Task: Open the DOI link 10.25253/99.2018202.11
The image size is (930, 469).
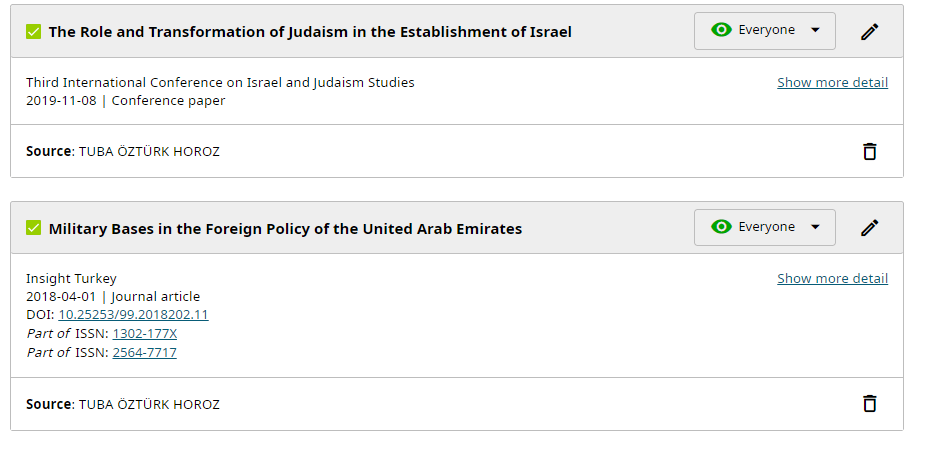Action: point(133,314)
